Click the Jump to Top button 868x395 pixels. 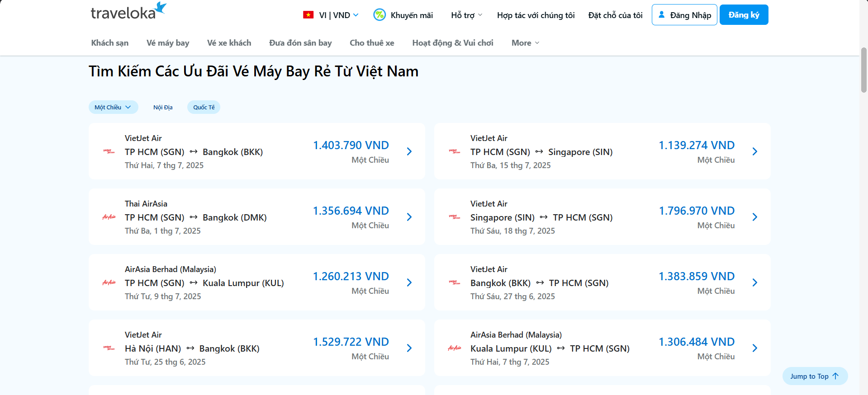(x=815, y=376)
